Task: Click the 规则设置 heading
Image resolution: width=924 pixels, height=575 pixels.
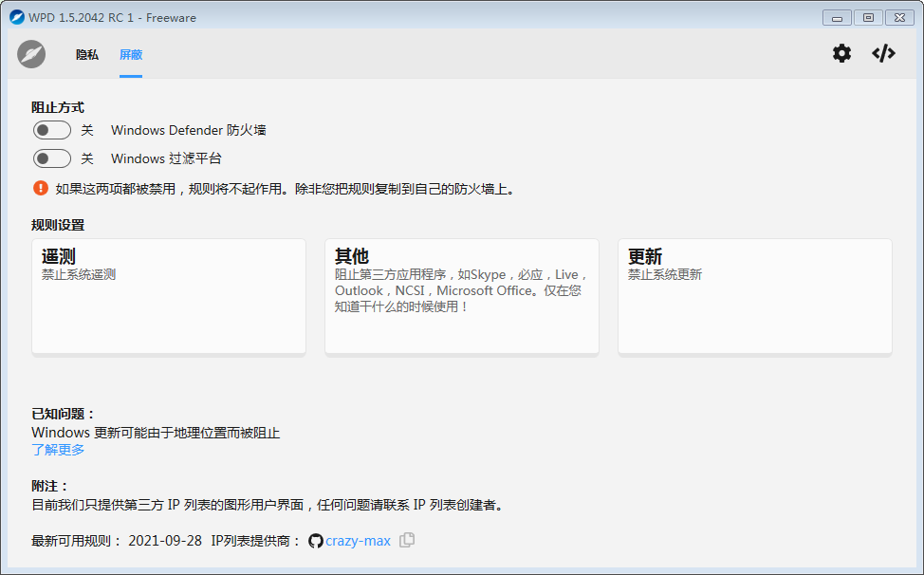Action: pos(58,225)
